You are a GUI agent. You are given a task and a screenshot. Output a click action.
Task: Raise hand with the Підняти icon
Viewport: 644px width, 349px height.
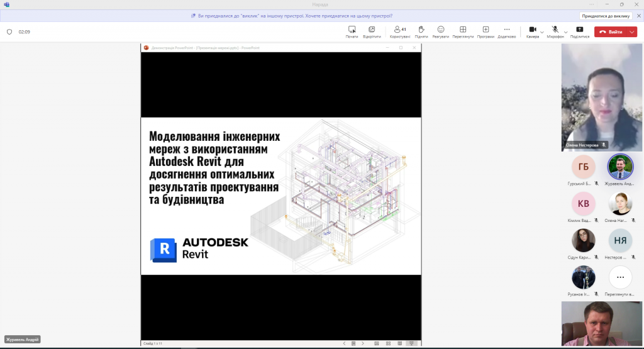421,30
